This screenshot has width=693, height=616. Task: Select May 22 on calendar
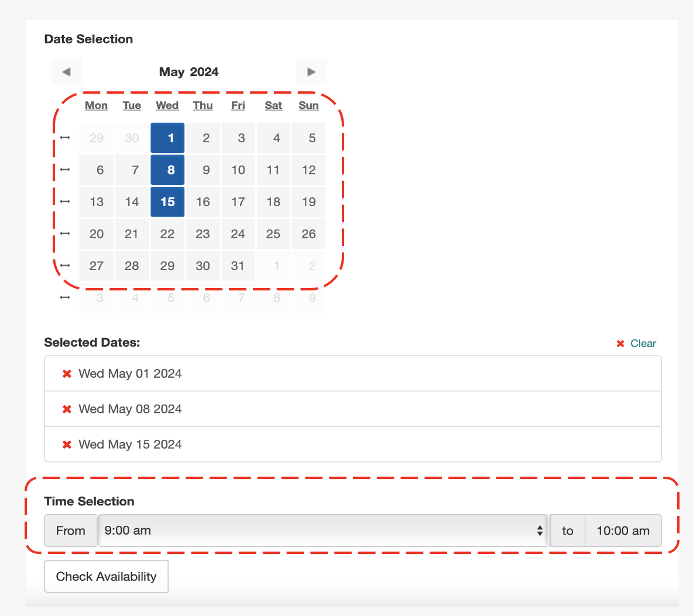pyautogui.click(x=167, y=234)
